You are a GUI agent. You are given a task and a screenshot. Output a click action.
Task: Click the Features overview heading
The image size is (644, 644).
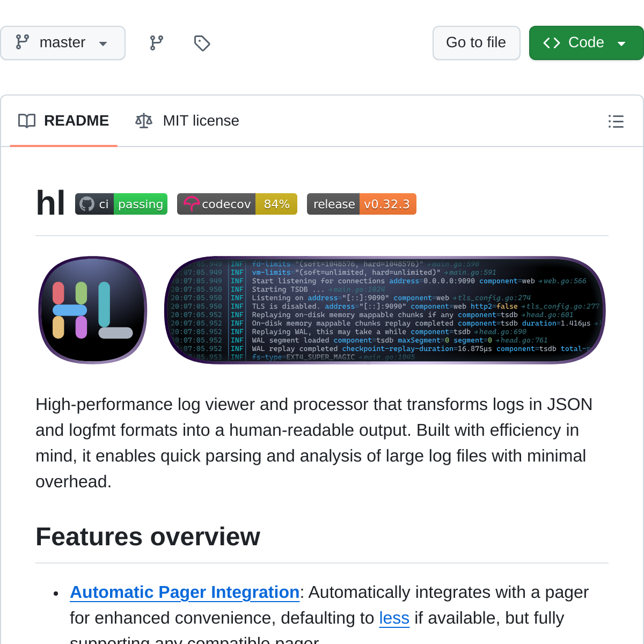click(x=148, y=537)
